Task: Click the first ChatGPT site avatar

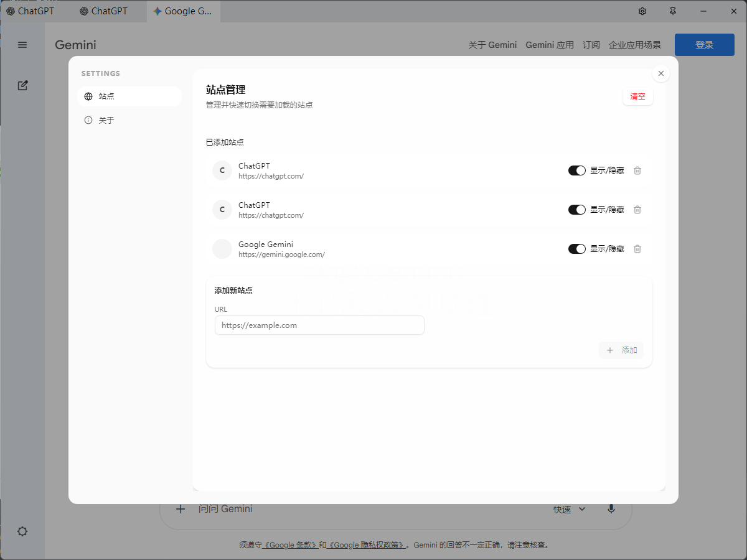Action: click(222, 170)
